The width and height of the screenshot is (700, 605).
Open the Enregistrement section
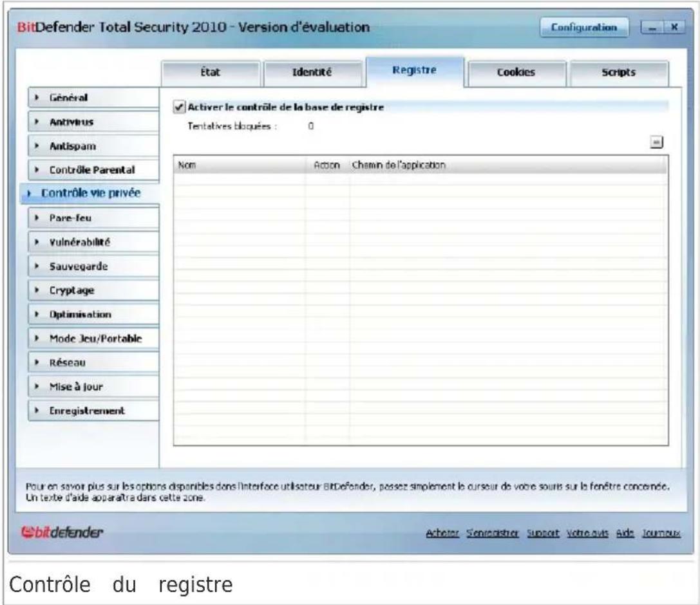tap(93, 411)
